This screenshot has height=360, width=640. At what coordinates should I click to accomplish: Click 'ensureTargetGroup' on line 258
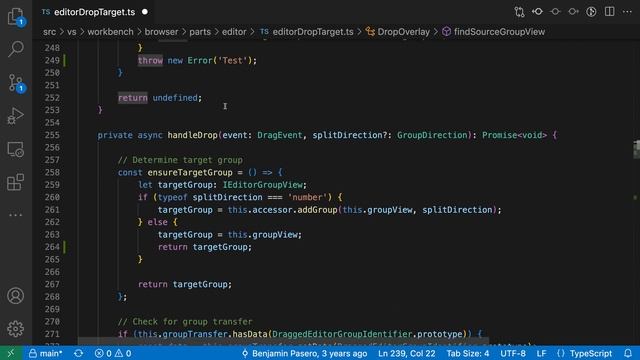(190, 172)
